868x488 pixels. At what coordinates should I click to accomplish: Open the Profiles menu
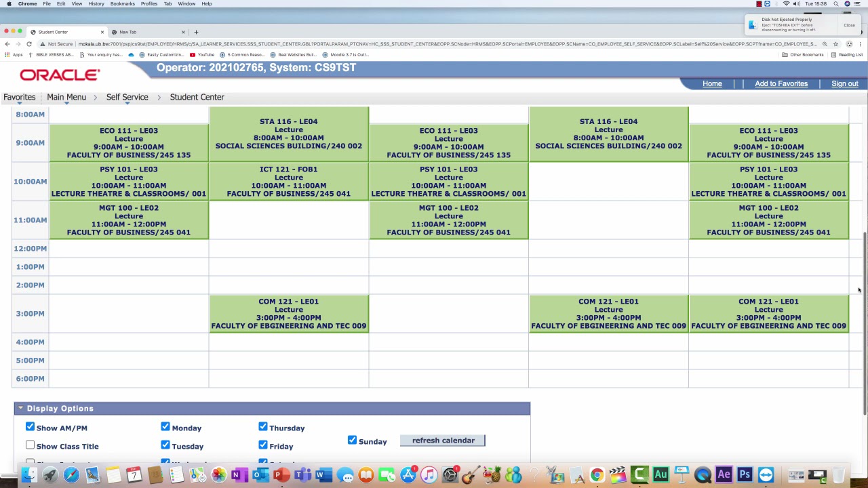coord(149,4)
